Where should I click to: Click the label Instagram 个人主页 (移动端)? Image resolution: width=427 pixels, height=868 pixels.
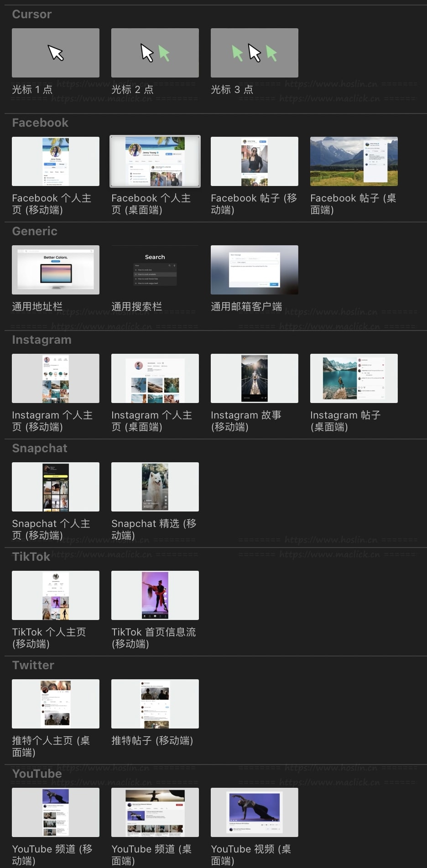pyautogui.click(x=52, y=421)
